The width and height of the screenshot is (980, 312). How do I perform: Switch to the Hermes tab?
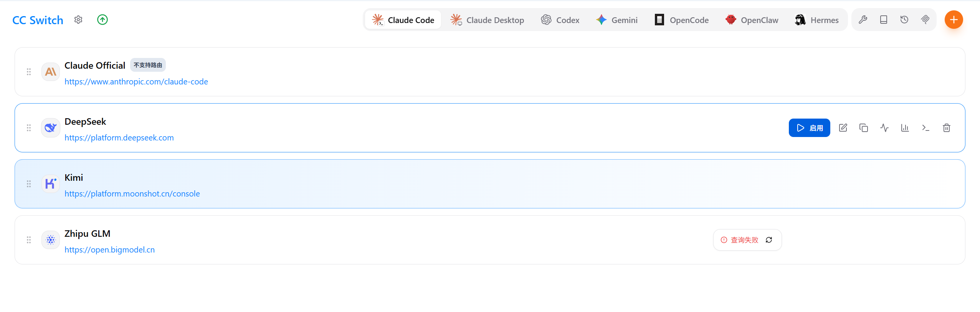click(817, 20)
